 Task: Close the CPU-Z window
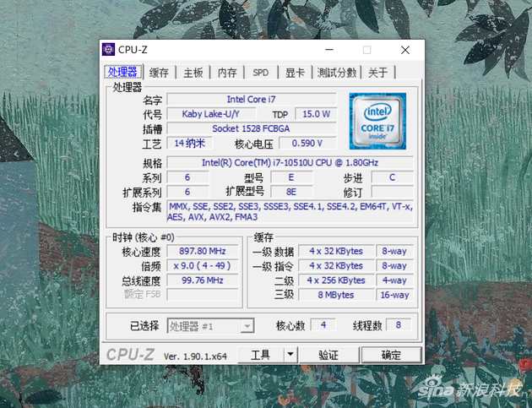tap(405, 50)
